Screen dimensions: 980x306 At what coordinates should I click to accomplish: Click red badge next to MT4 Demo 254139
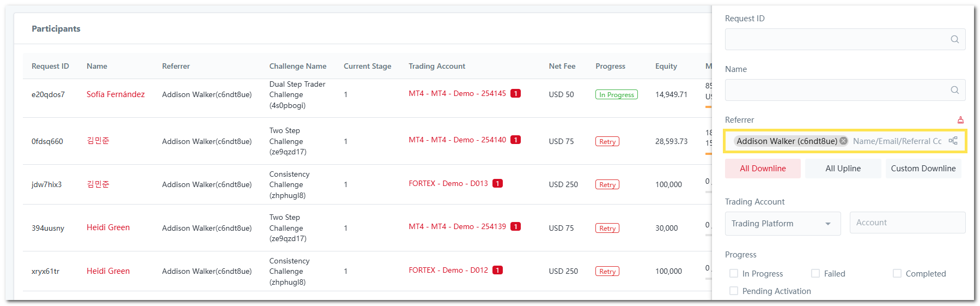[x=515, y=227]
